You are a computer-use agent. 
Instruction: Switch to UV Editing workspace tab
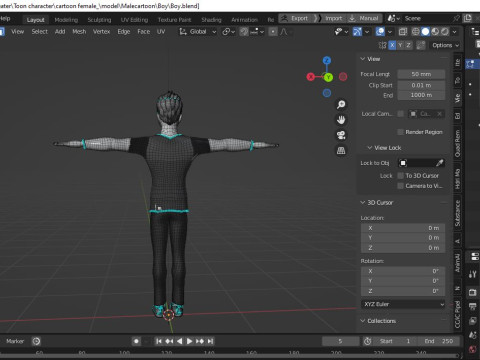[134, 20]
